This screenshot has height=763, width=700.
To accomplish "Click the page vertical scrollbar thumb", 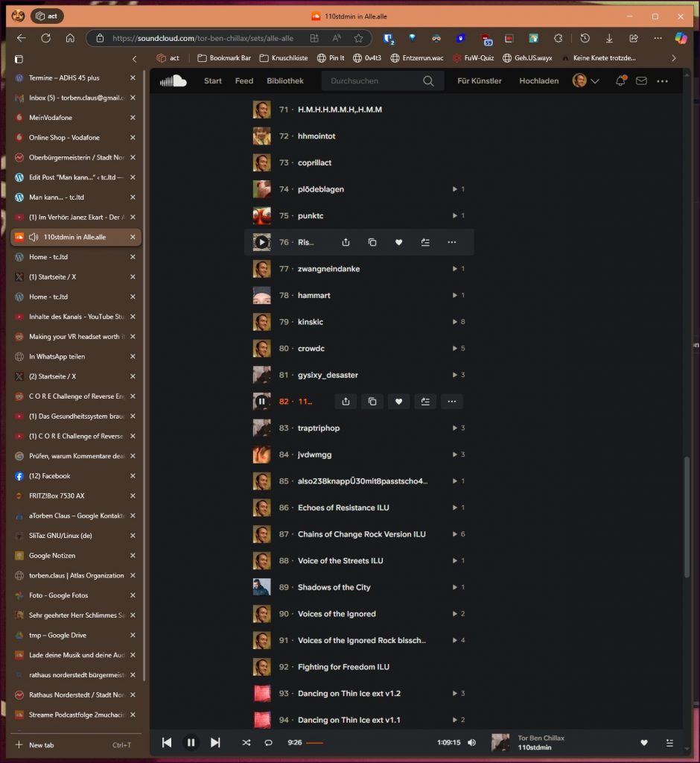I will 687,517.
